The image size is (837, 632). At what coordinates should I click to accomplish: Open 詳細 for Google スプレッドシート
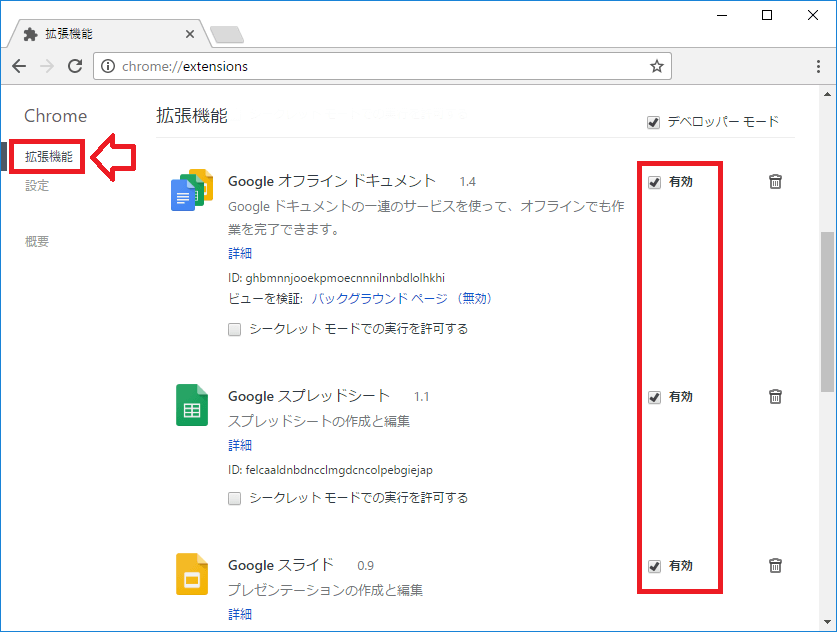pyautogui.click(x=240, y=445)
